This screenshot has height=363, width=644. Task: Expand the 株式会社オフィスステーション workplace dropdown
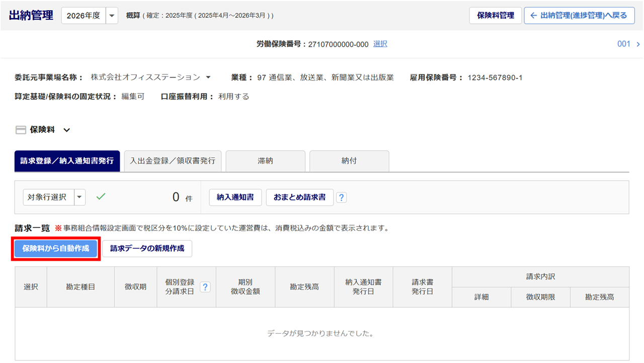pyautogui.click(x=208, y=78)
